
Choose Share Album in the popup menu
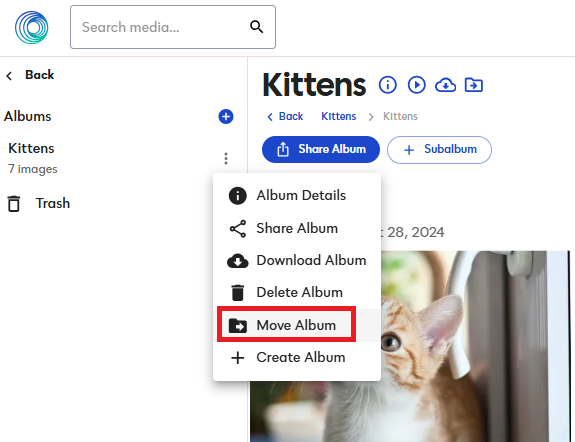point(297,228)
